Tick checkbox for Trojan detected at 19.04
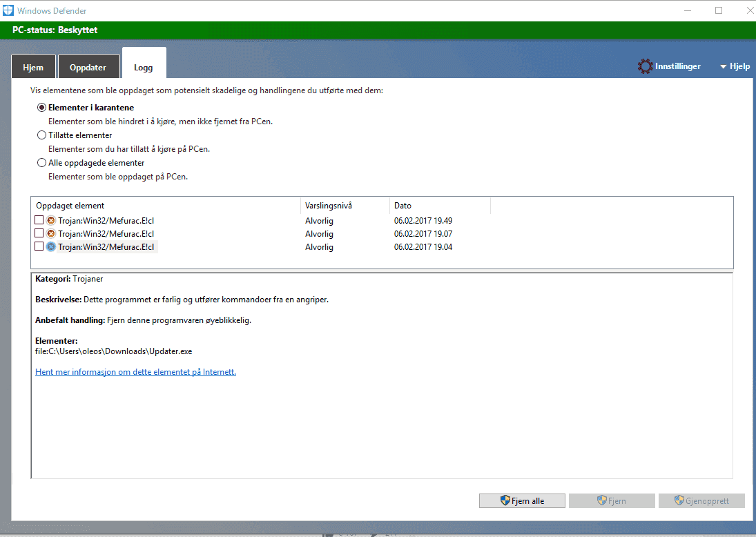756x537 pixels. click(39, 246)
